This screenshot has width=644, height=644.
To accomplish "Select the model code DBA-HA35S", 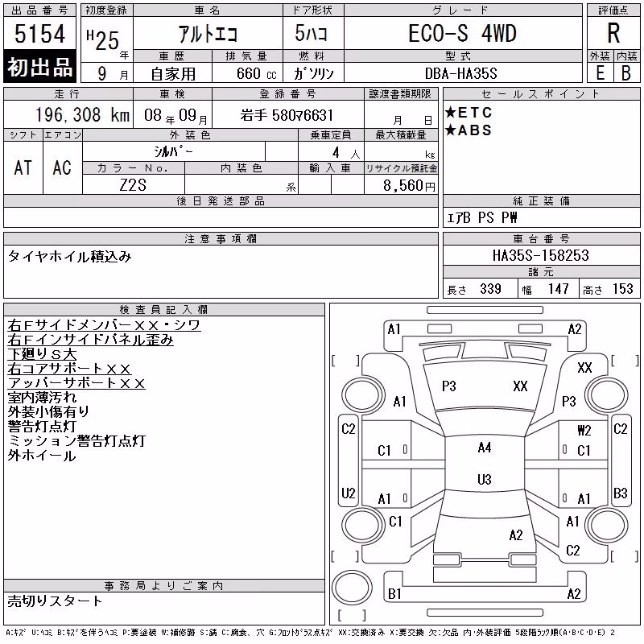I will point(461,73).
